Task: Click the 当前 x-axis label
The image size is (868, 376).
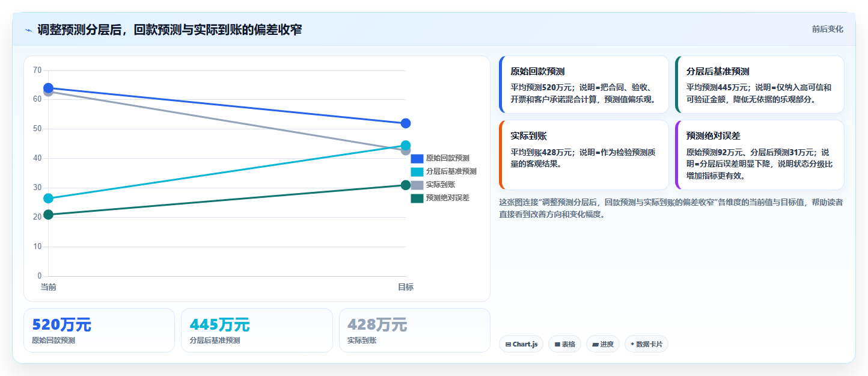Action: click(x=49, y=288)
